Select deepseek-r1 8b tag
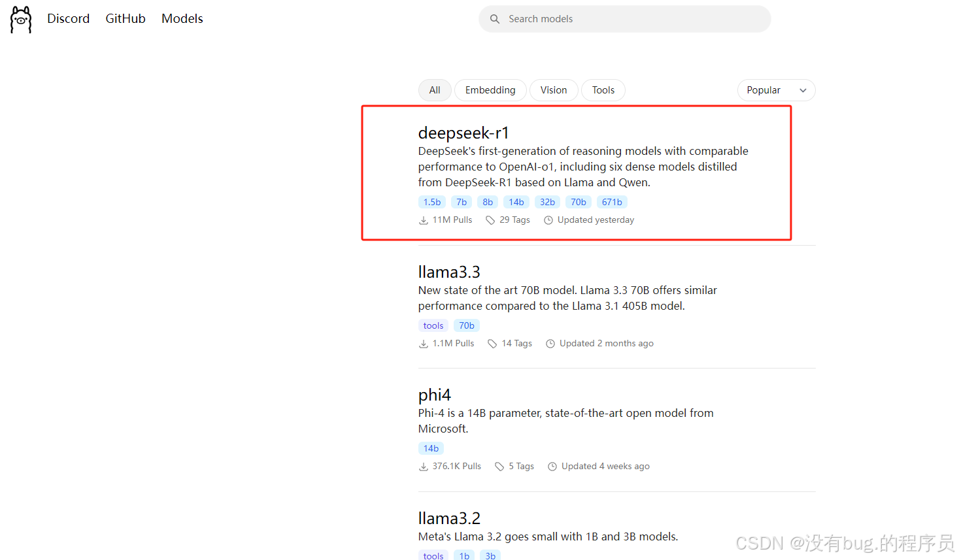Screen dimensions: 957x560 488,202
